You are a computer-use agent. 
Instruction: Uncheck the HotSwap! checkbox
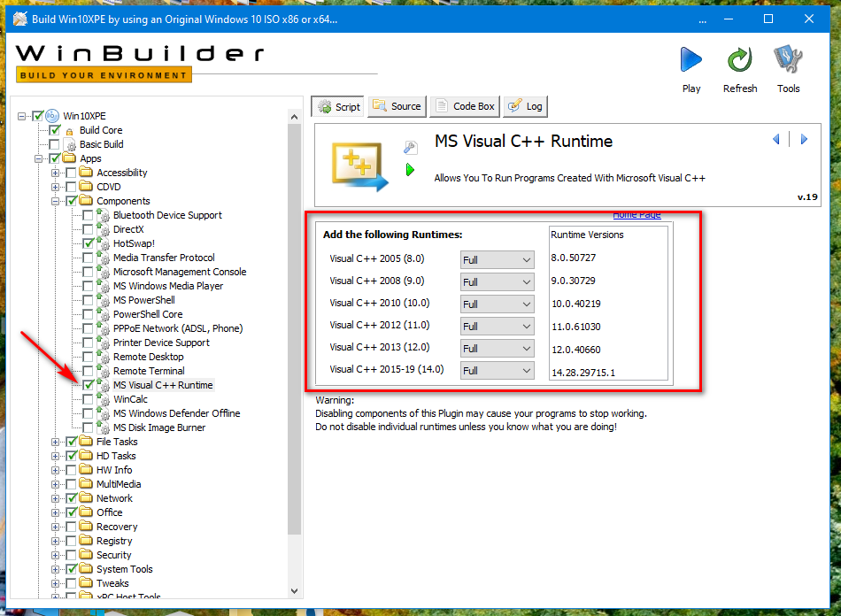coord(89,243)
